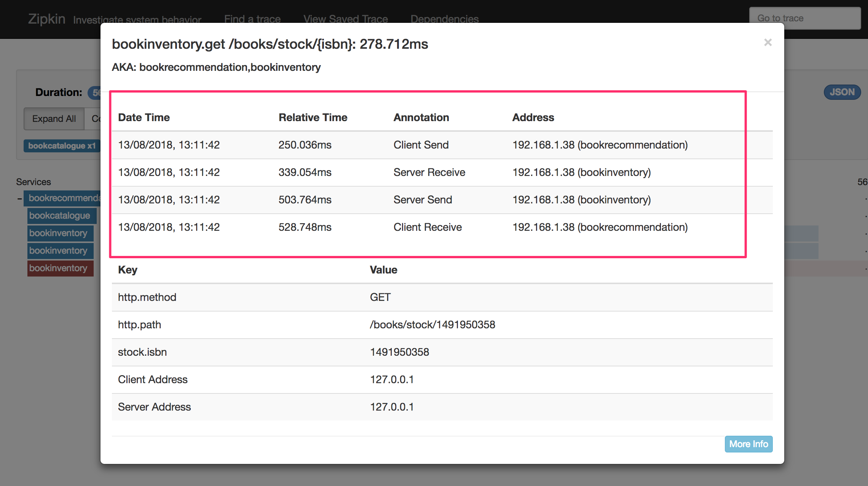868x486 pixels.
Task: Click the Date Time column header
Action: tap(144, 117)
